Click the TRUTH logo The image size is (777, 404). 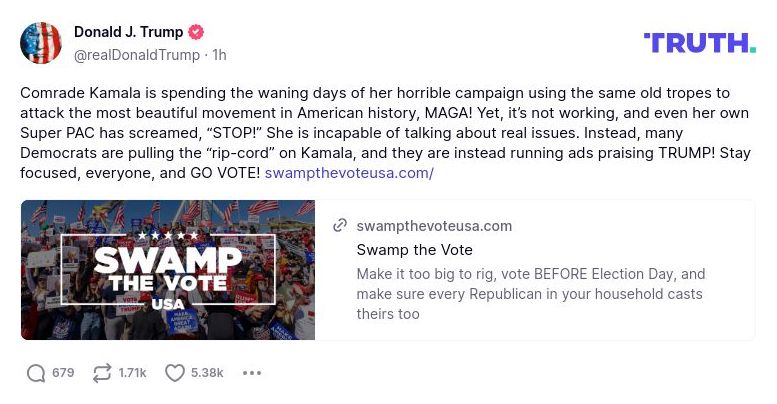click(699, 42)
